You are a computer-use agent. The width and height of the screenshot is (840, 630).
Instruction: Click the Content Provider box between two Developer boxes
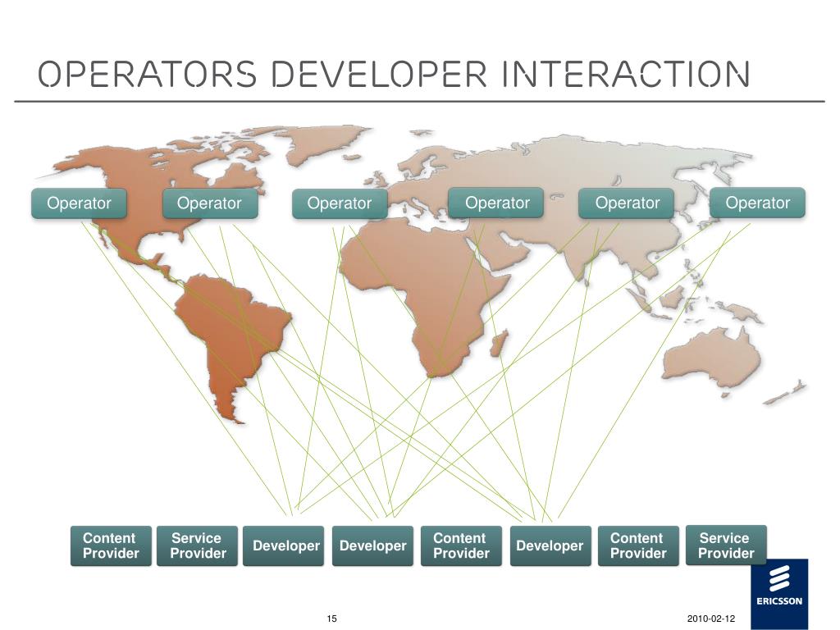pos(461,546)
